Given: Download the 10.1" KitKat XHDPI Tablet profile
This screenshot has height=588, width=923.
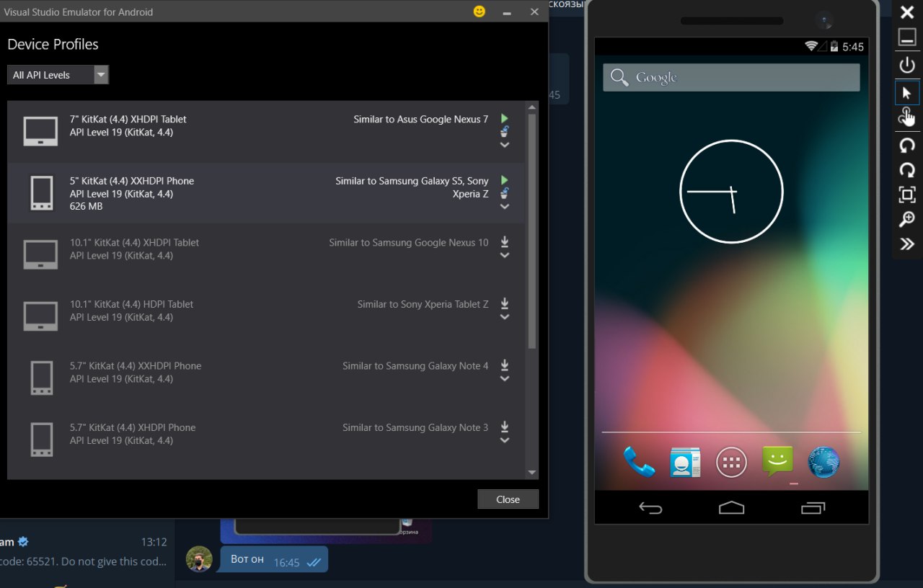Looking at the screenshot, I should click(x=505, y=241).
